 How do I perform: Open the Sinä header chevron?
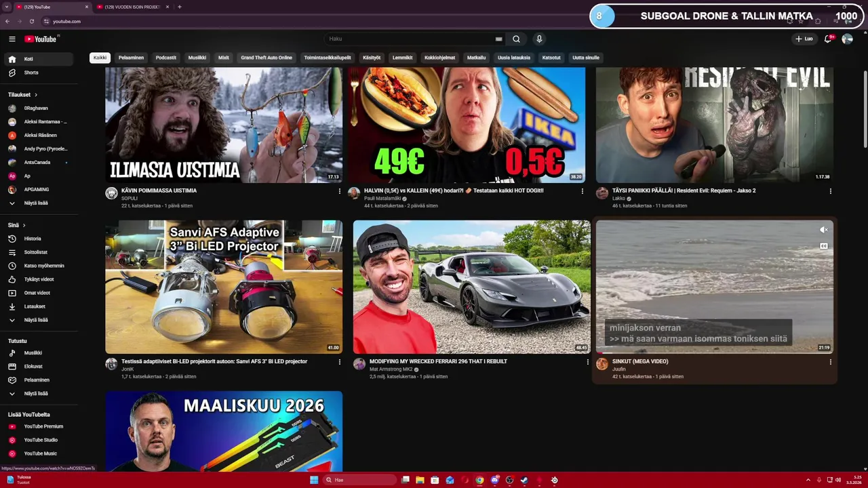pyautogui.click(x=24, y=225)
